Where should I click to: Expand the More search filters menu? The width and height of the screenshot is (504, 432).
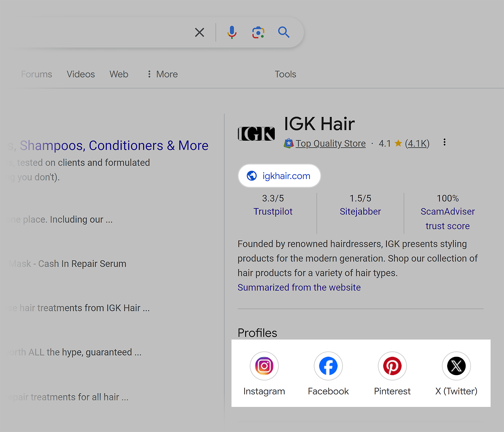[163, 74]
